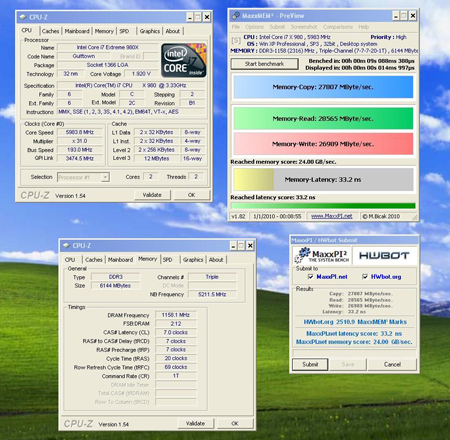
Task: Switch to About tab in top CPU-Z
Action: coord(173,31)
